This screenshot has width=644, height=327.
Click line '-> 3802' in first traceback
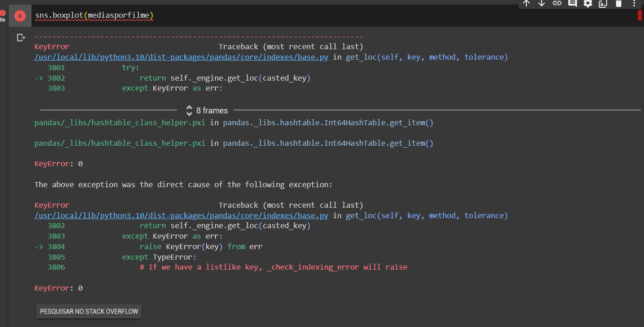tap(172, 78)
